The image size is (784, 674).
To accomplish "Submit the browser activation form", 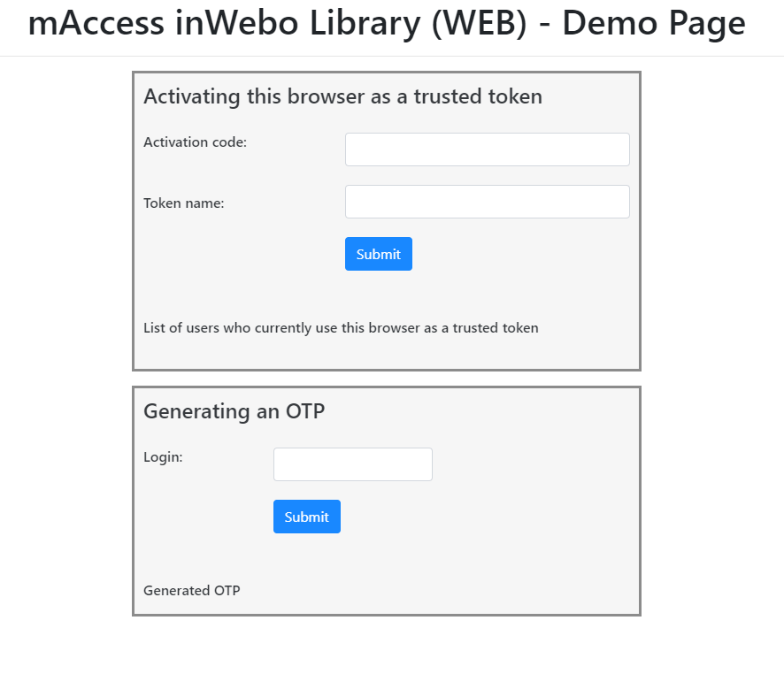I will click(x=378, y=254).
